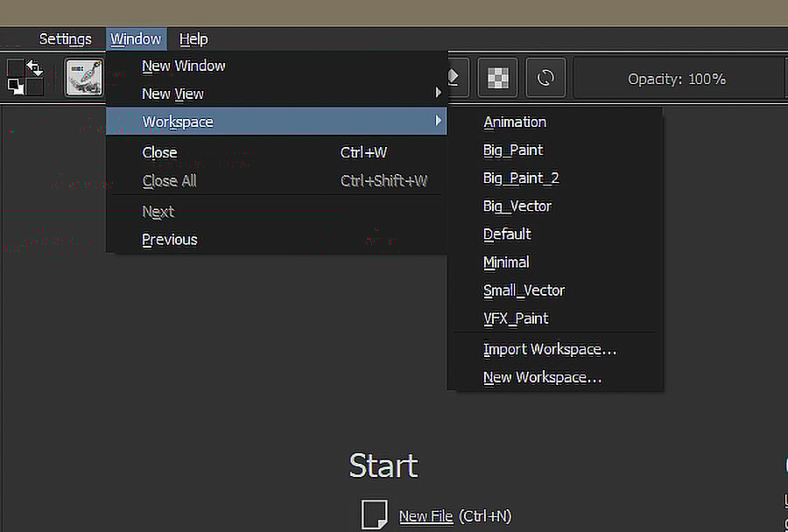
Task: Switch to the Big_Paint_2 workspace
Action: (x=555, y=178)
